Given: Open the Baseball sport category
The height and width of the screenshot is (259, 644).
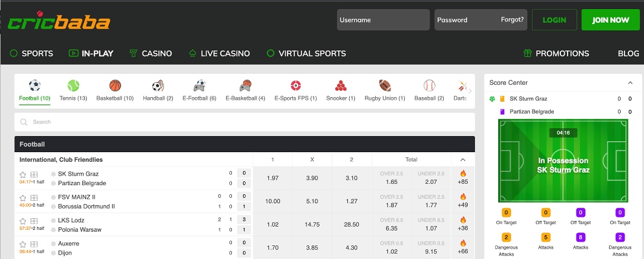Looking at the screenshot, I should point(429,85).
